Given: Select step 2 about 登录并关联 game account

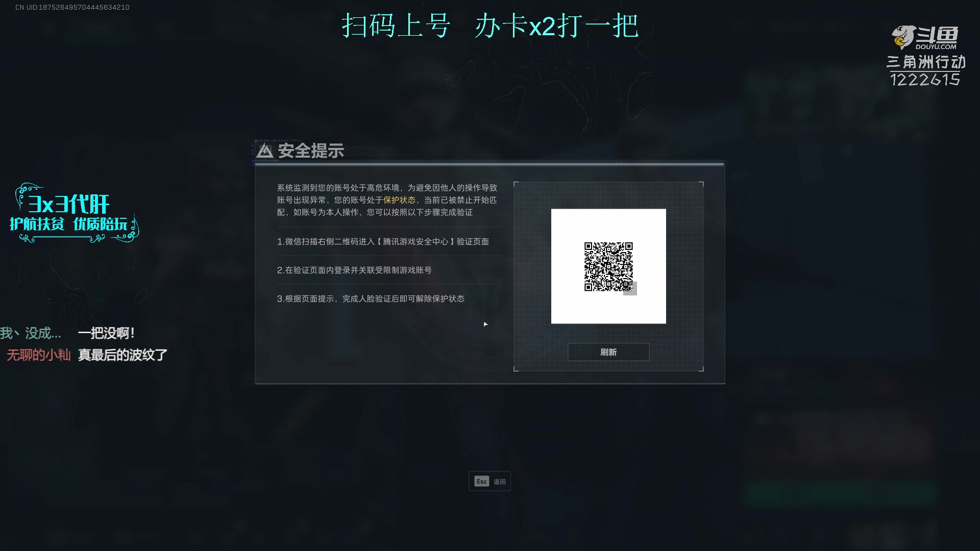Looking at the screenshot, I should [x=354, y=270].
